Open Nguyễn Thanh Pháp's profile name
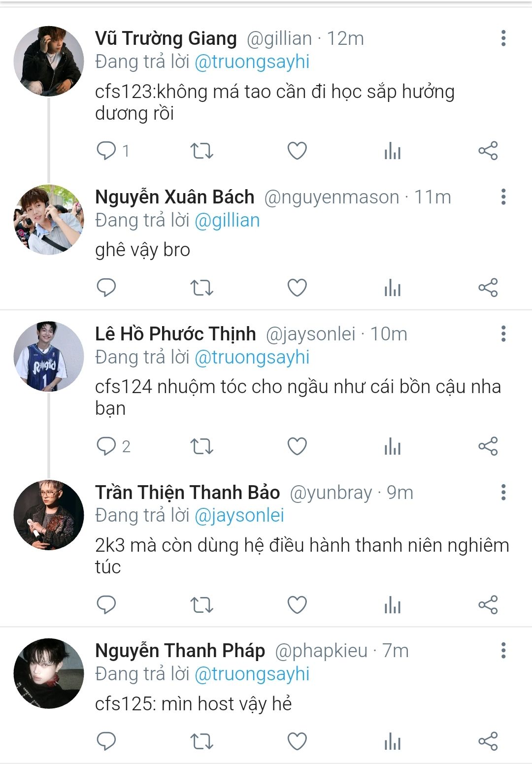This screenshot has height=764, width=532. coord(180,651)
